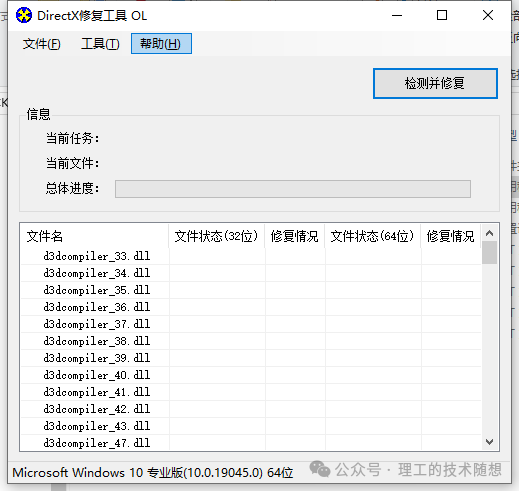Click the 检测并修复 button
Image resolution: width=519 pixels, height=491 pixels.
pos(435,83)
